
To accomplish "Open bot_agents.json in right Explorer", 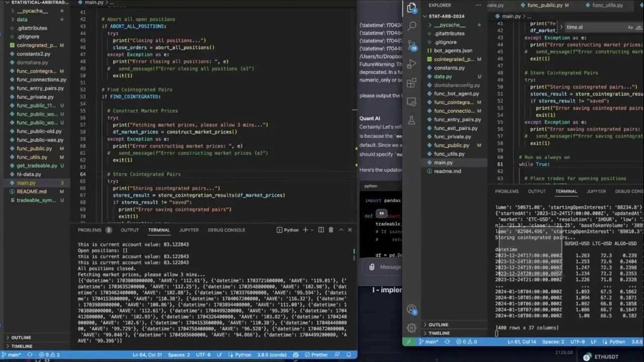I will tap(453, 50).
